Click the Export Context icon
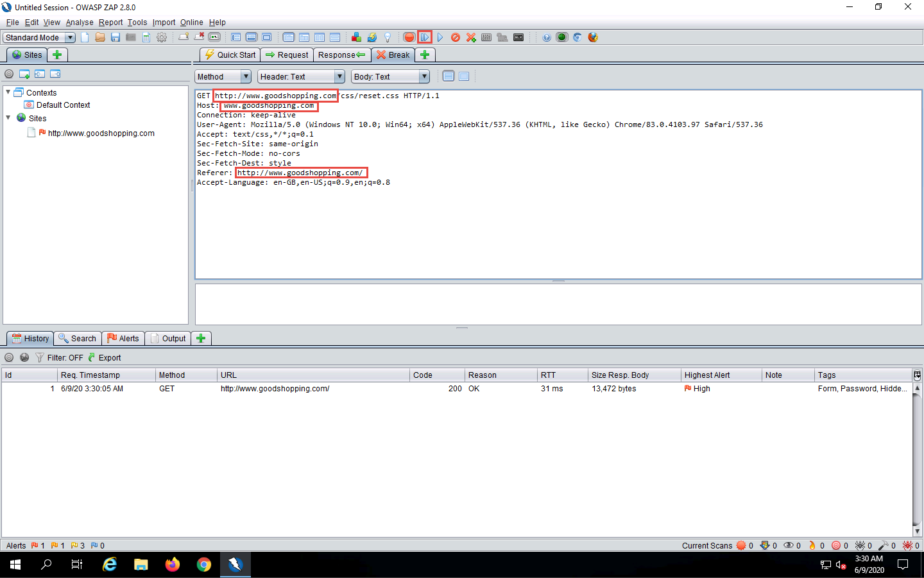This screenshot has width=924, height=578. [x=55, y=74]
